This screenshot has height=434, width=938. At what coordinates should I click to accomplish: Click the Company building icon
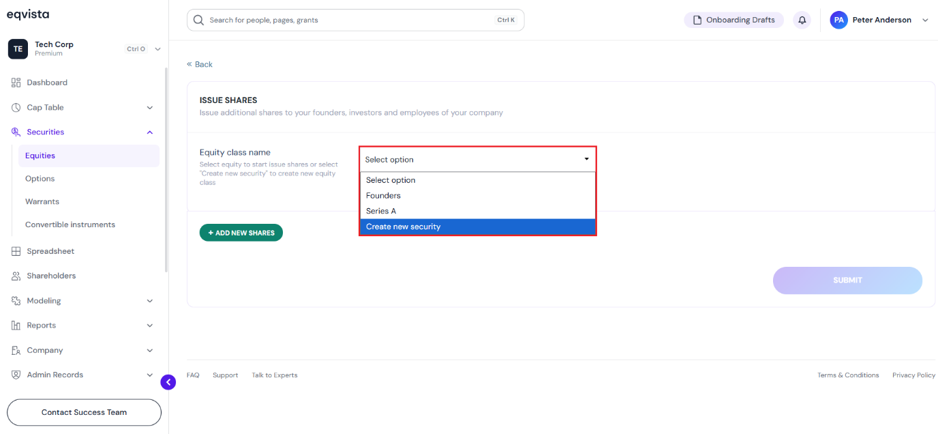tap(16, 350)
